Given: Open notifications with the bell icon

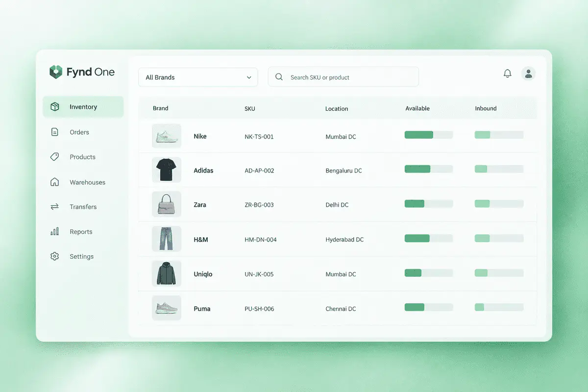Looking at the screenshot, I should (x=508, y=73).
